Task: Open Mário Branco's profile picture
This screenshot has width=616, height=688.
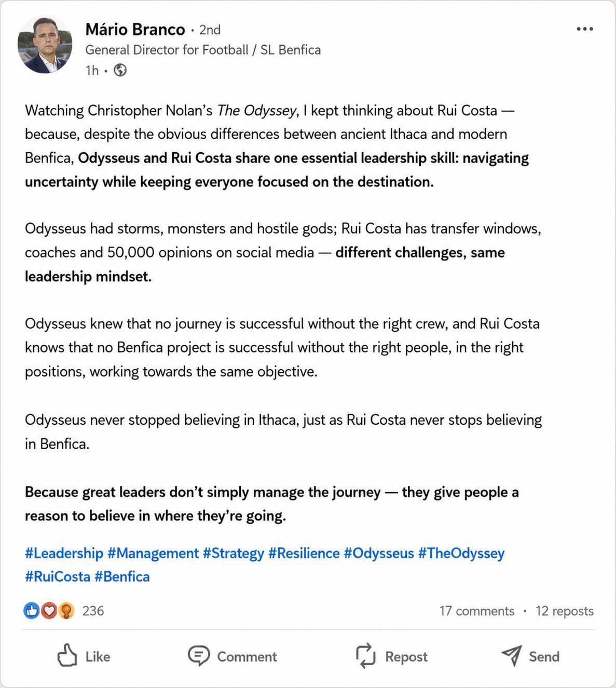Action: click(45, 45)
